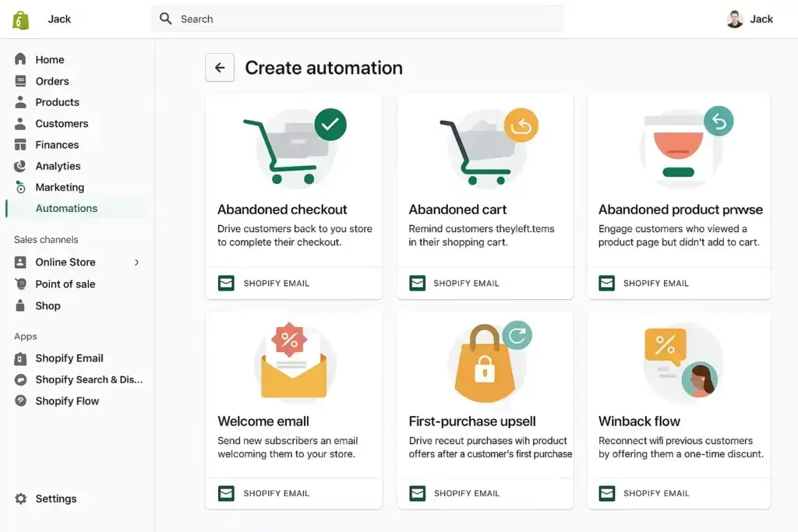Select the Orders bag icon
The image size is (798, 532).
tap(20, 80)
